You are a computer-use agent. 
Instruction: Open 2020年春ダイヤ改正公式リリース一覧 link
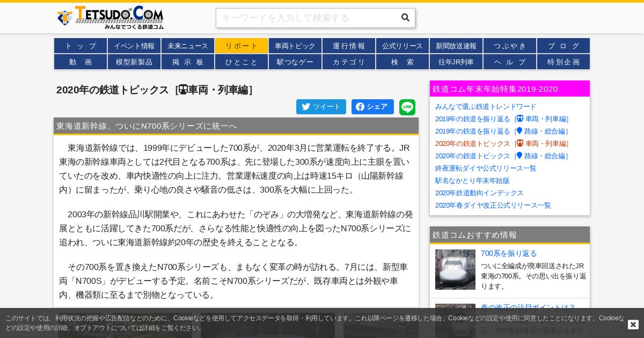(493, 205)
